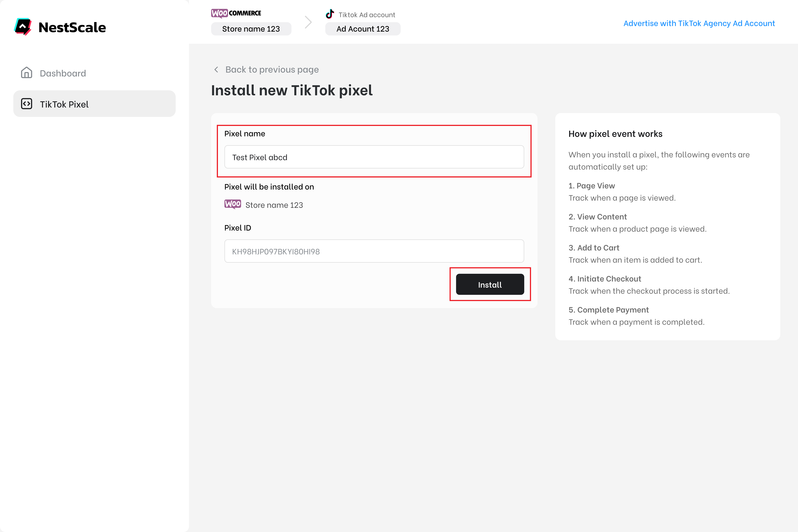
Task: Open the Dashboard menu item
Action: (x=94, y=73)
